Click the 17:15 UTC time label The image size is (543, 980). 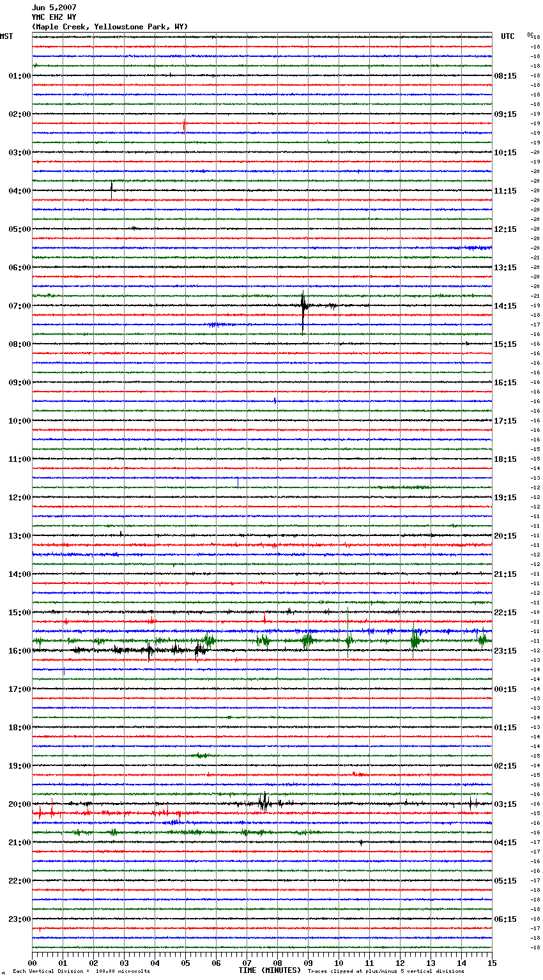(x=505, y=421)
